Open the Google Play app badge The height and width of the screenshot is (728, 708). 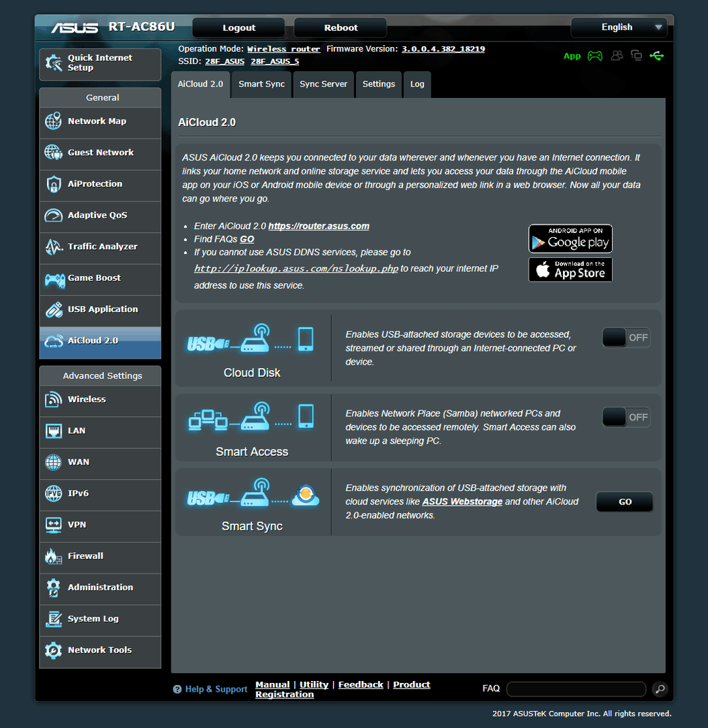click(x=570, y=238)
